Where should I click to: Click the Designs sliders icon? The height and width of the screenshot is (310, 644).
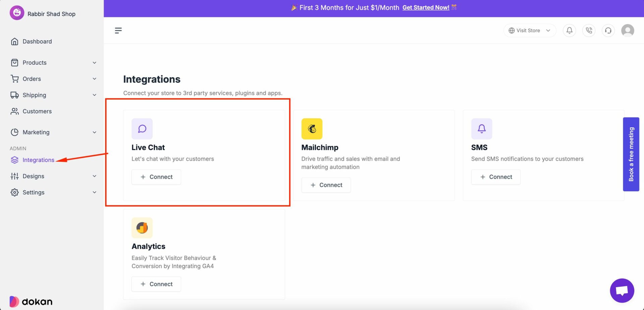(x=14, y=176)
